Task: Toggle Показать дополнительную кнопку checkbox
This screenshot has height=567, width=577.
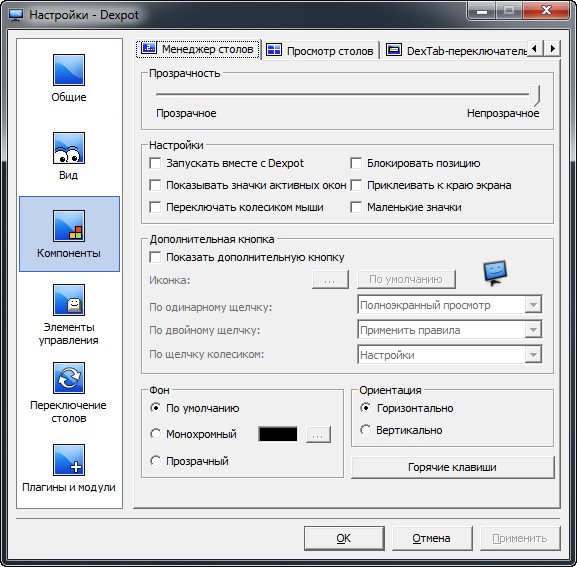Action: 155,257
